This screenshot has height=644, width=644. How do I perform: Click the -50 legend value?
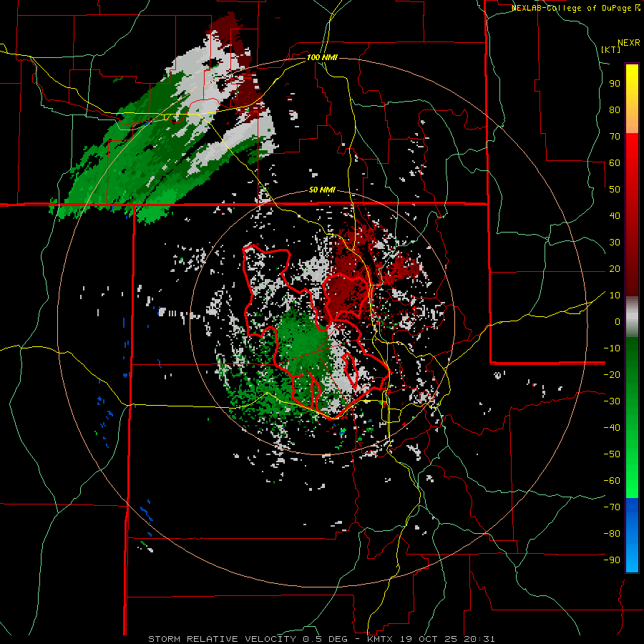[x=612, y=454]
